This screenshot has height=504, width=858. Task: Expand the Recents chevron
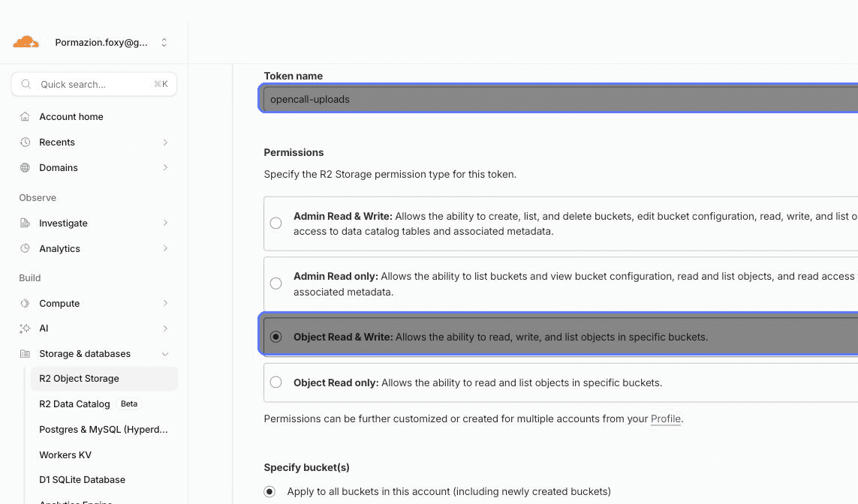pyautogui.click(x=164, y=142)
